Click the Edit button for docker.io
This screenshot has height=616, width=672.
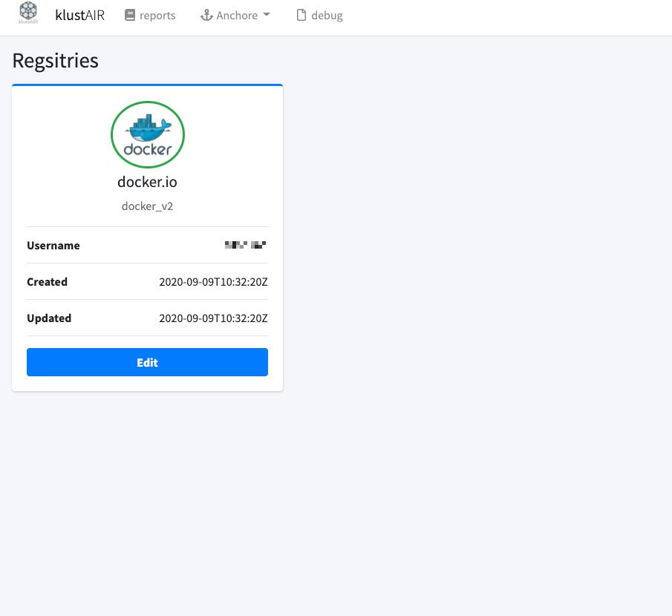pyautogui.click(x=148, y=362)
